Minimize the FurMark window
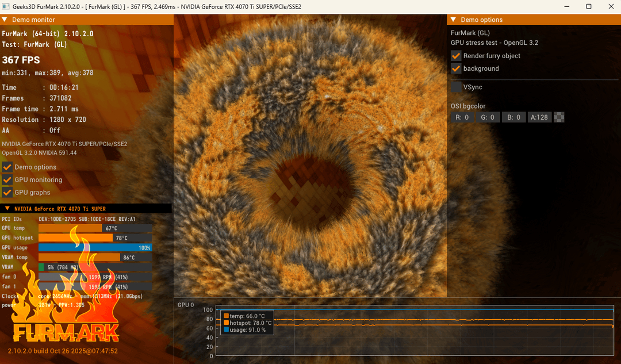The width and height of the screenshot is (621, 364). tap(562, 6)
